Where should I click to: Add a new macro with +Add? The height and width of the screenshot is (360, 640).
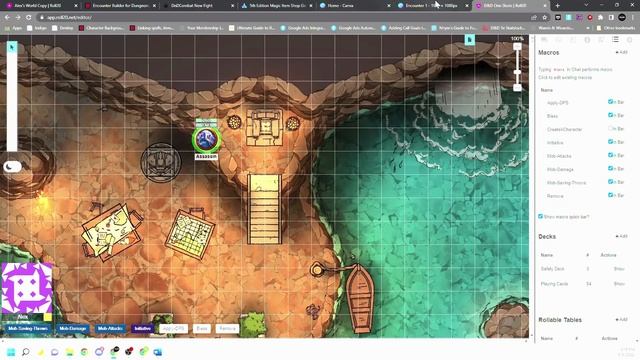coord(622,53)
